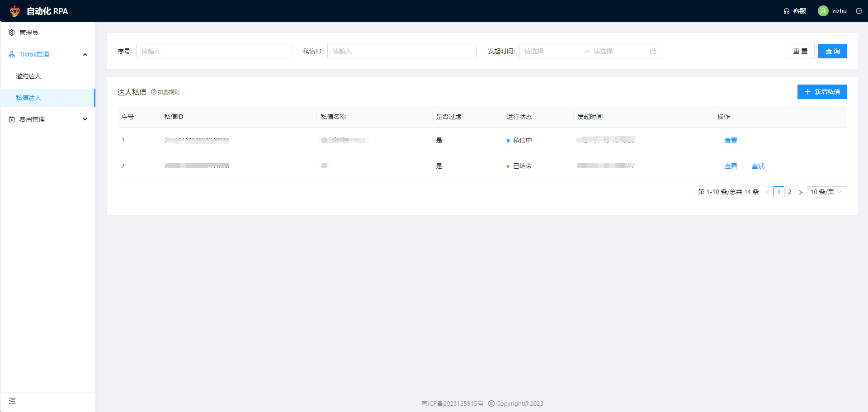
Task: Click the logout icon in header
Action: coord(859,11)
